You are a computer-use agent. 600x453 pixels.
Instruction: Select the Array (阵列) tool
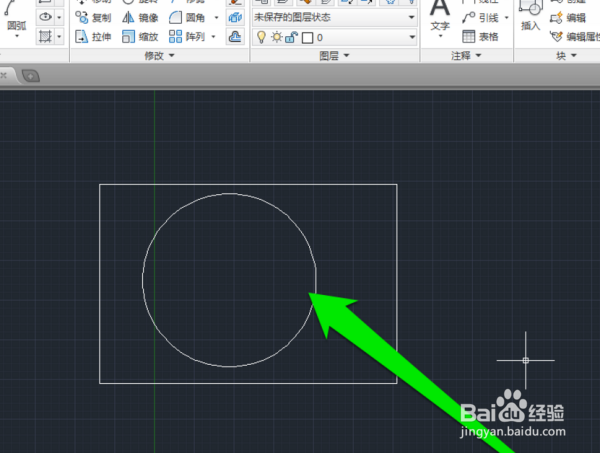click(187, 37)
